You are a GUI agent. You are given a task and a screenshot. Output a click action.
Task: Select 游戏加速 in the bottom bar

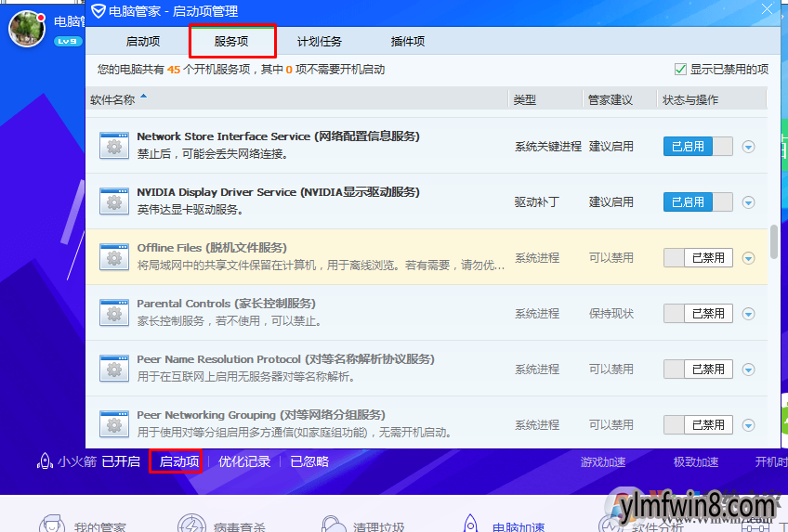pos(602,461)
